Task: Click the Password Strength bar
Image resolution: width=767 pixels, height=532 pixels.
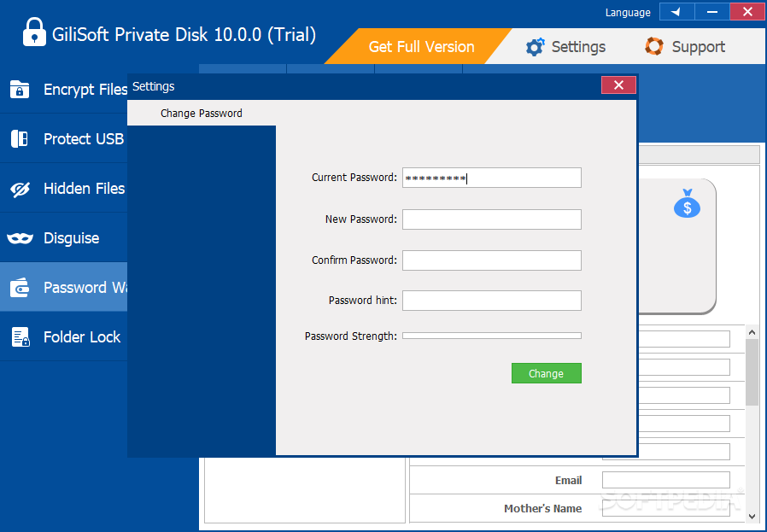Action: point(492,336)
